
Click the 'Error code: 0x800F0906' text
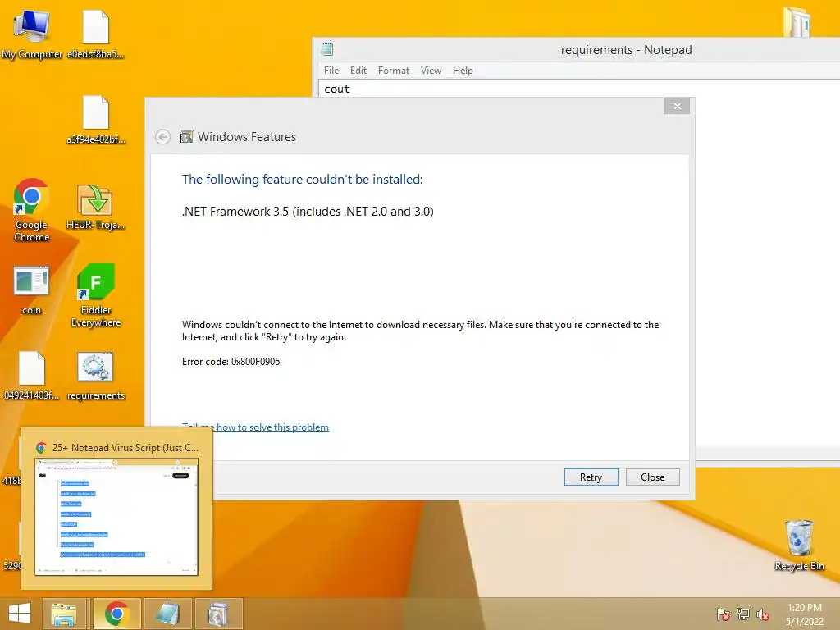click(231, 362)
